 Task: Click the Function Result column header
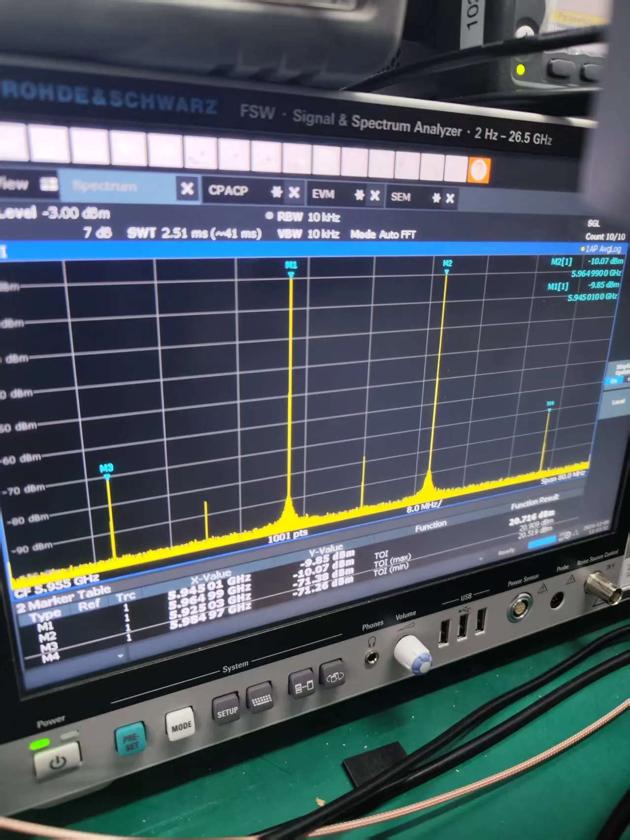click(535, 501)
